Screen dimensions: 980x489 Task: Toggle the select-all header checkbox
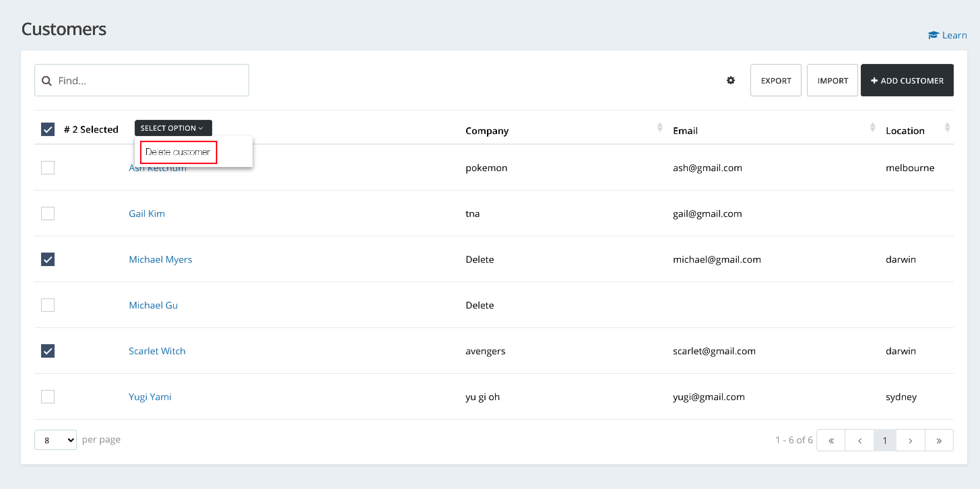tap(48, 129)
